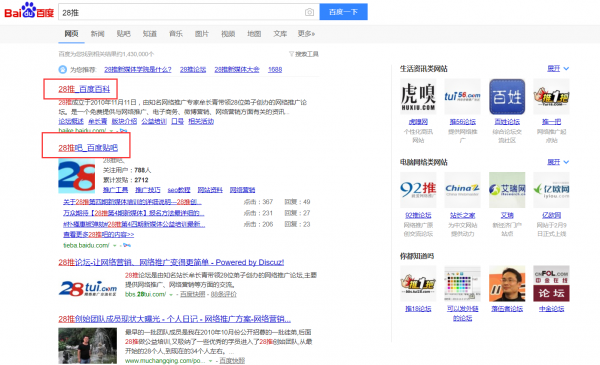Open the 落伍者论坛 link
This screenshot has height=365, width=600.
[x=507, y=309]
